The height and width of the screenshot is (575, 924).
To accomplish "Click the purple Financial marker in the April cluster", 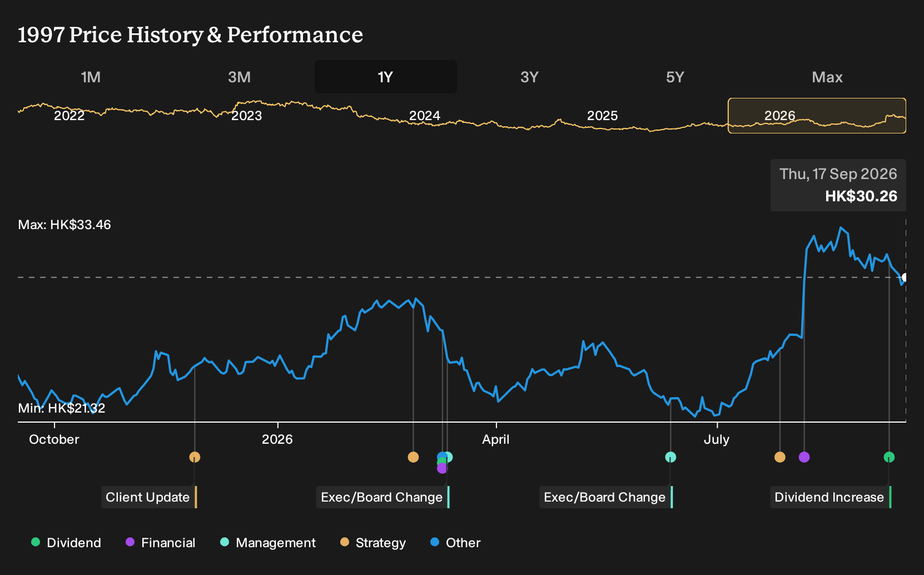I will 442,468.
